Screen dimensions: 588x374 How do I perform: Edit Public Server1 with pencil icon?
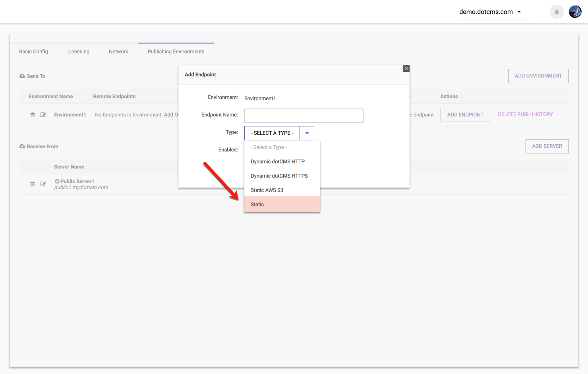43,184
